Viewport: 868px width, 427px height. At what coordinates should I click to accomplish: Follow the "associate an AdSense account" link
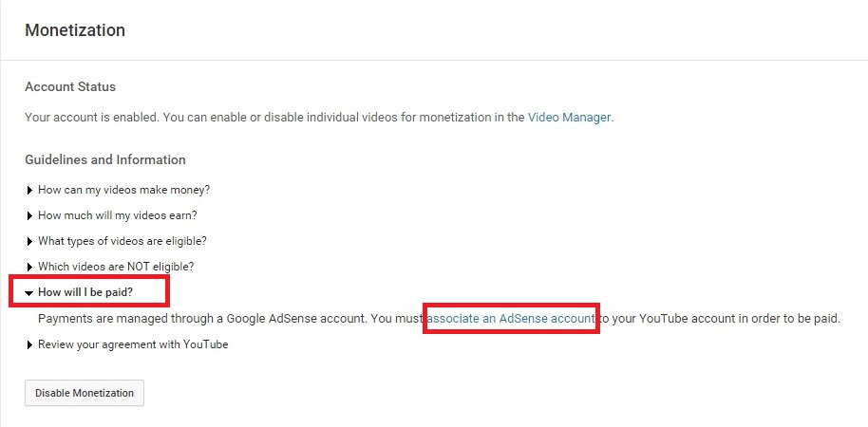(x=511, y=319)
